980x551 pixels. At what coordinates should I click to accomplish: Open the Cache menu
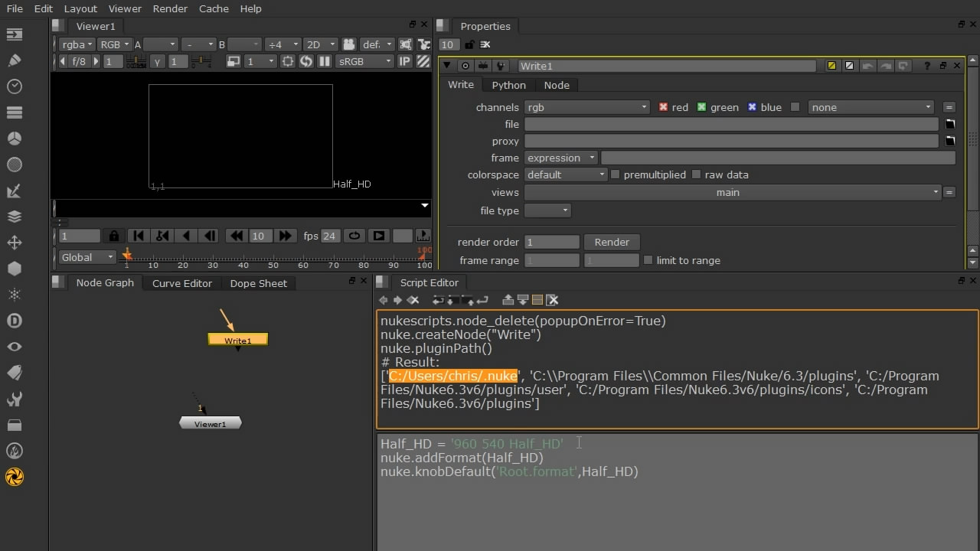point(214,8)
